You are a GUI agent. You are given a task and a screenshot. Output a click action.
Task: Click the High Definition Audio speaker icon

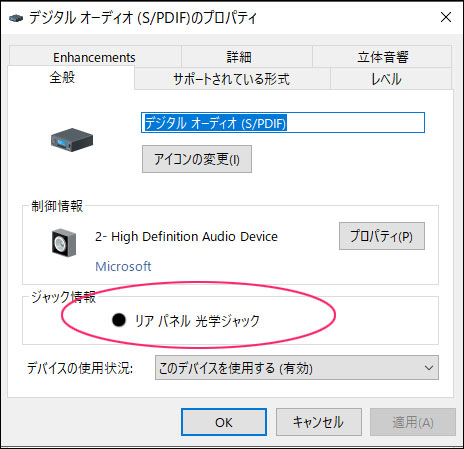click(64, 243)
